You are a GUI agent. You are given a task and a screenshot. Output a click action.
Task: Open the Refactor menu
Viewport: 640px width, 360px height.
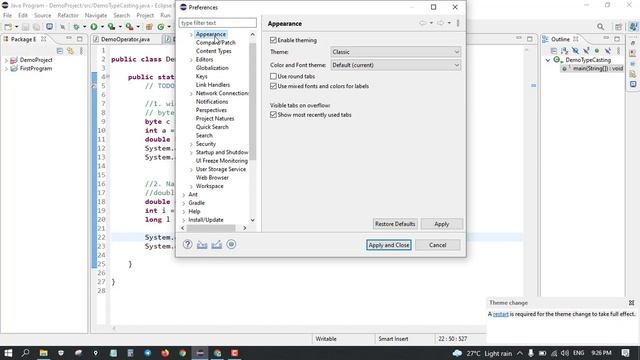tap(68, 15)
